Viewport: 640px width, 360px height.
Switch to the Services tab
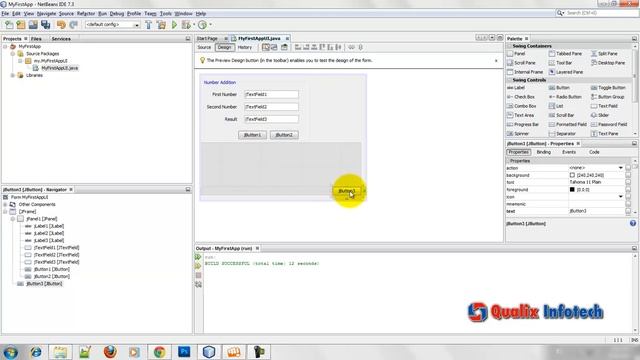click(x=61, y=39)
